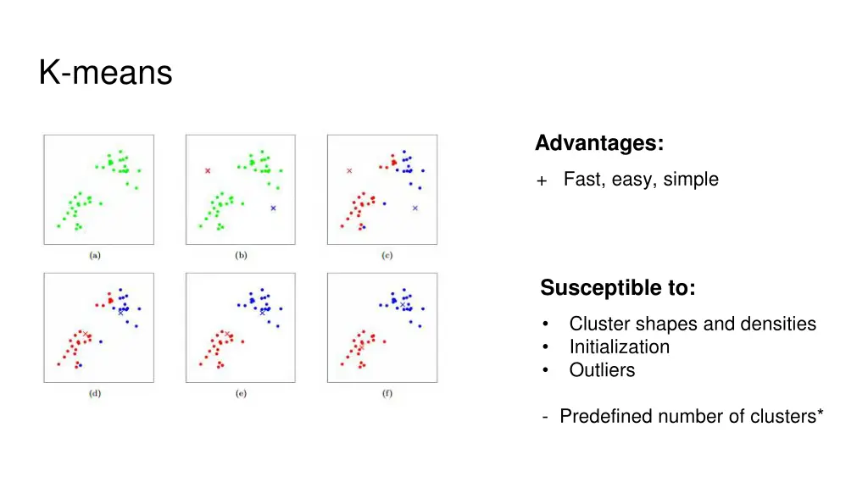Click the Outliers bullet text
This screenshot has width=868, height=488.
603,370
